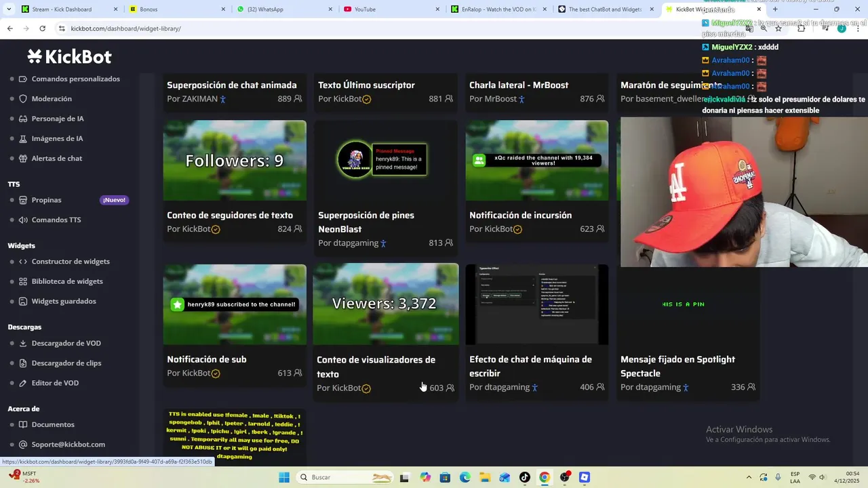Open a new browser tab
The image size is (868, 488).
(775, 9)
